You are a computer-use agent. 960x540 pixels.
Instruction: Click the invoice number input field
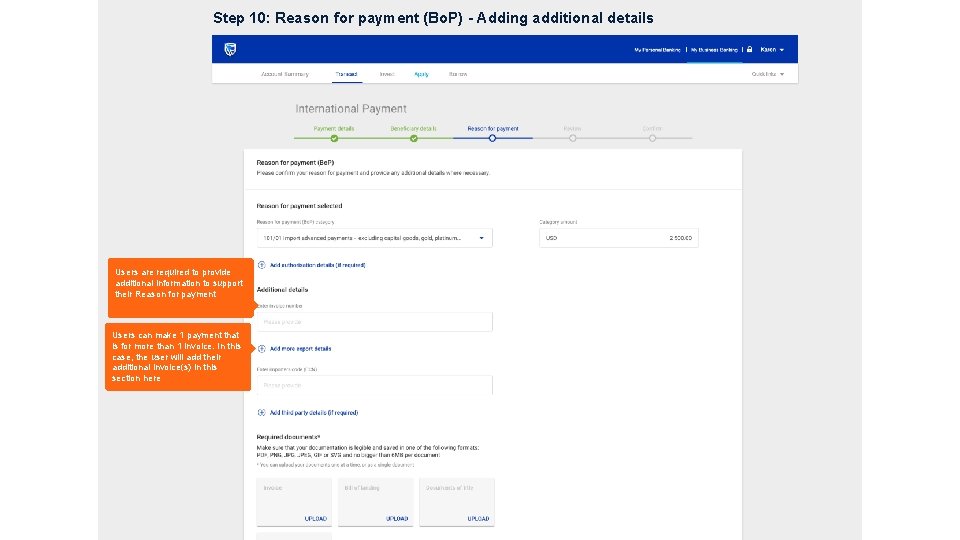click(x=374, y=322)
